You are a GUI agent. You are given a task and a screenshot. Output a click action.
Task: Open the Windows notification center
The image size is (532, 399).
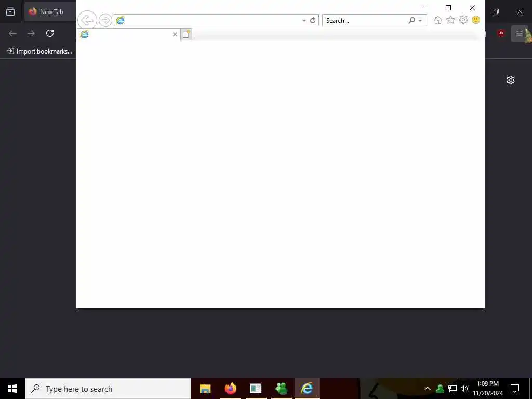tap(515, 389)
